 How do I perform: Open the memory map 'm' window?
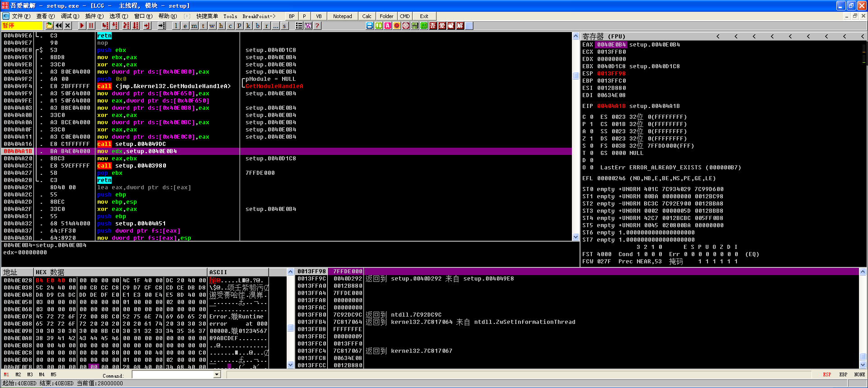[x=194, y=26]
